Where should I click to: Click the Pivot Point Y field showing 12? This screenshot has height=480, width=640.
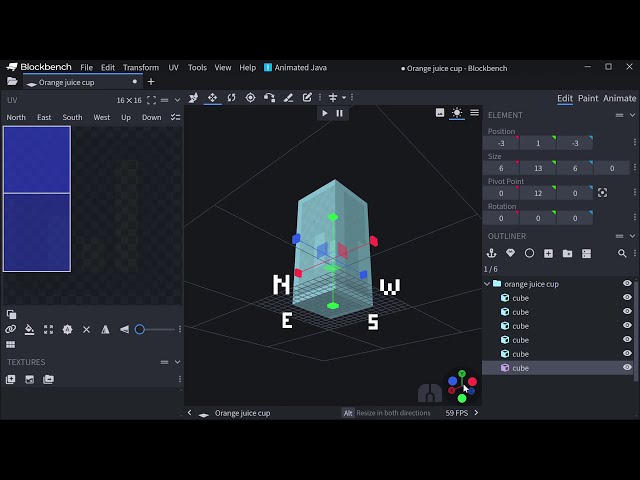[538, 193]
